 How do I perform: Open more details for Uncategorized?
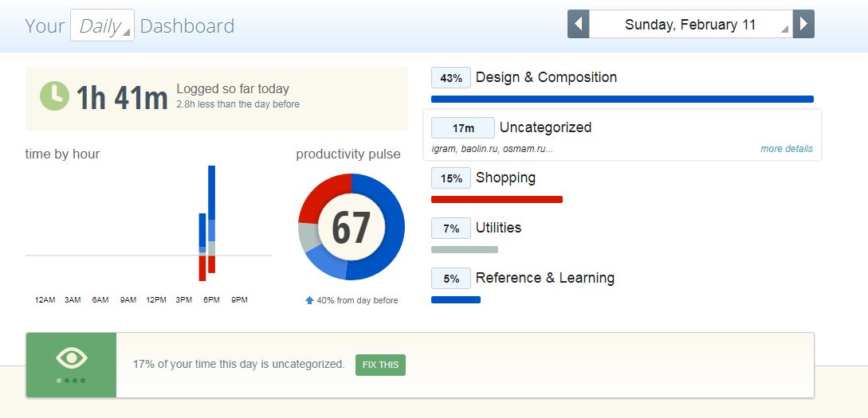(786, 149)
